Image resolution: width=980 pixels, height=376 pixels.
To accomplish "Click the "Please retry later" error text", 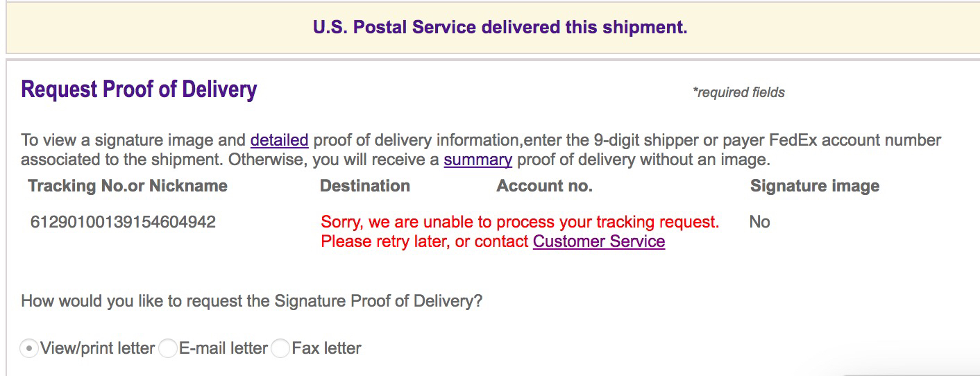I will pos(423,241).
